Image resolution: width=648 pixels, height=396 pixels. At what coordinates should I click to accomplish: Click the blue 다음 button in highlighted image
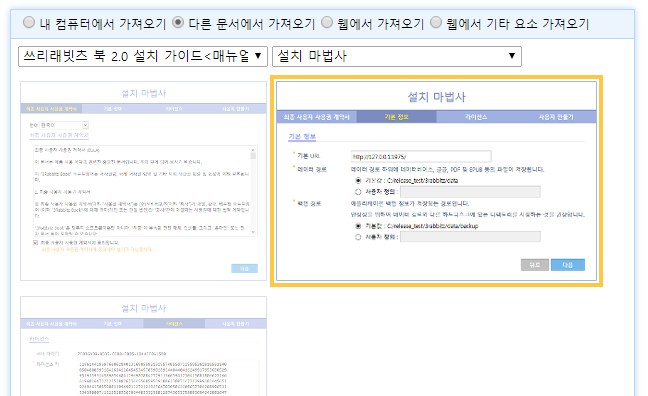568,265
